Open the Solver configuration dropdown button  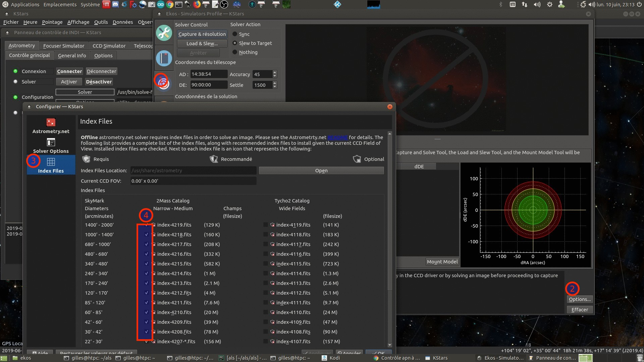(x=85, y=92)
